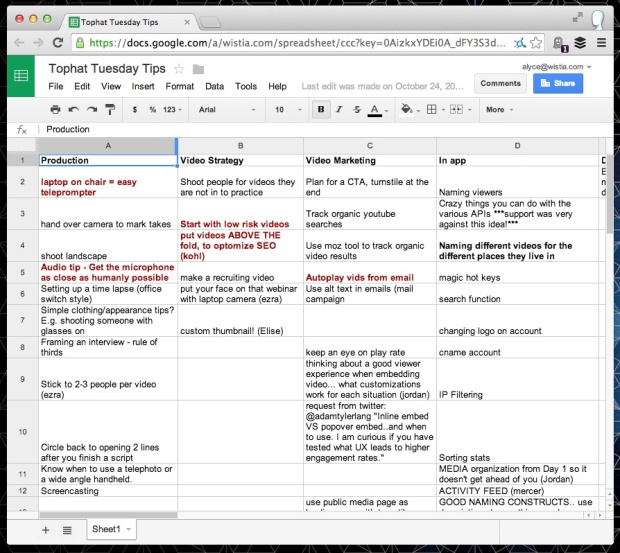Click the Chrome user profile icon
The width and height of the screenshot is (620, 553).
click(x=598, y=19)
